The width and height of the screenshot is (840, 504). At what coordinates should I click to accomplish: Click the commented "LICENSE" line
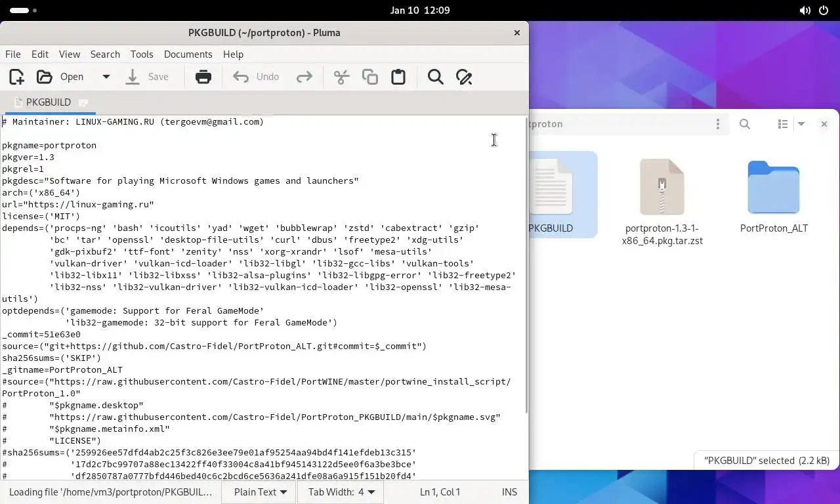(x=52, y=440)
